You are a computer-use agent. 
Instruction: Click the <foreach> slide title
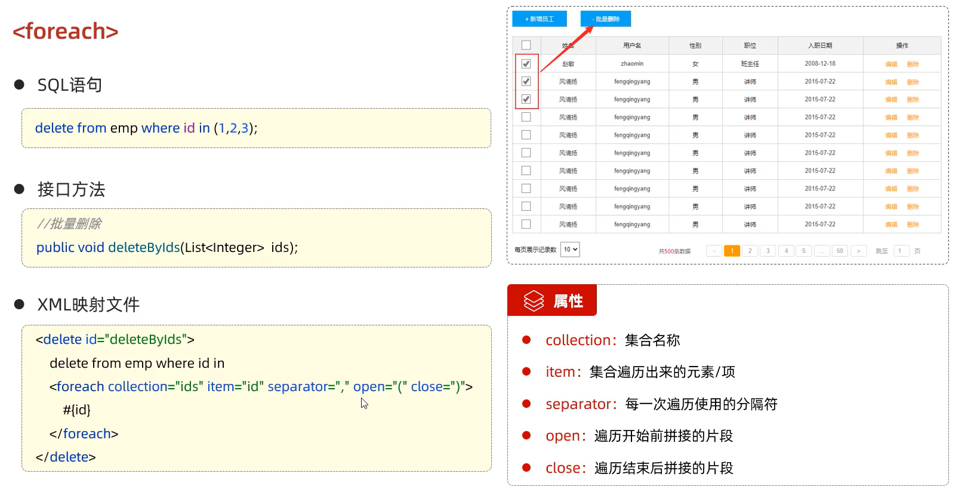[66, 31]
